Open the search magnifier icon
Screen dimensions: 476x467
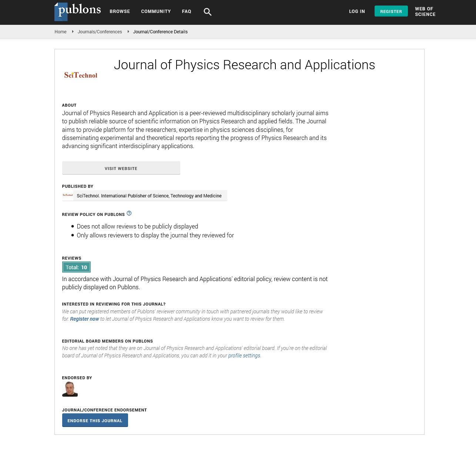208,12
